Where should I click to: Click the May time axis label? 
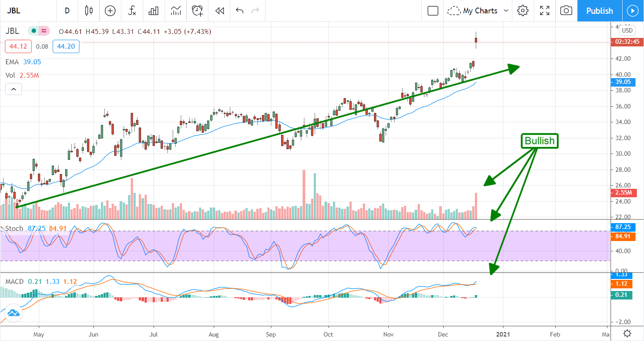[x=39, y=334]
